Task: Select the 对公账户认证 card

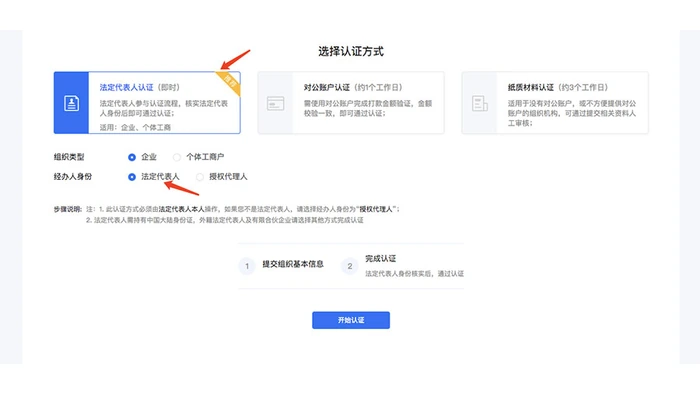Action: coord(351,103)
